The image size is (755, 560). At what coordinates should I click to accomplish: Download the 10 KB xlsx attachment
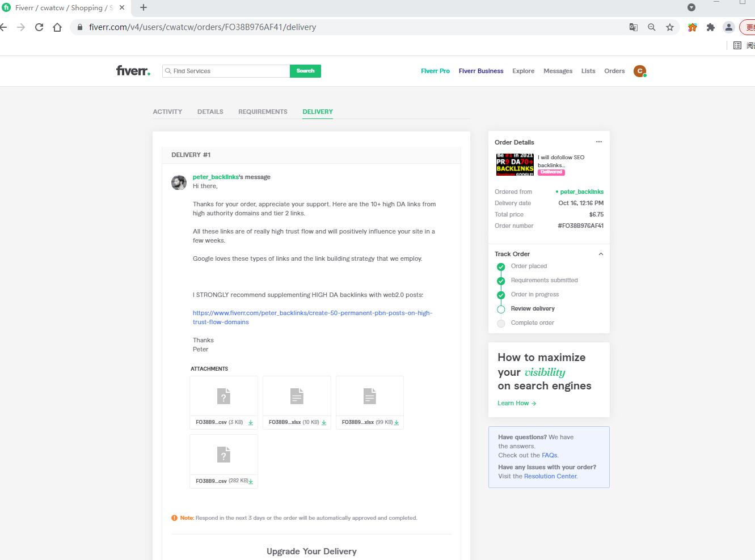point(324,422)
